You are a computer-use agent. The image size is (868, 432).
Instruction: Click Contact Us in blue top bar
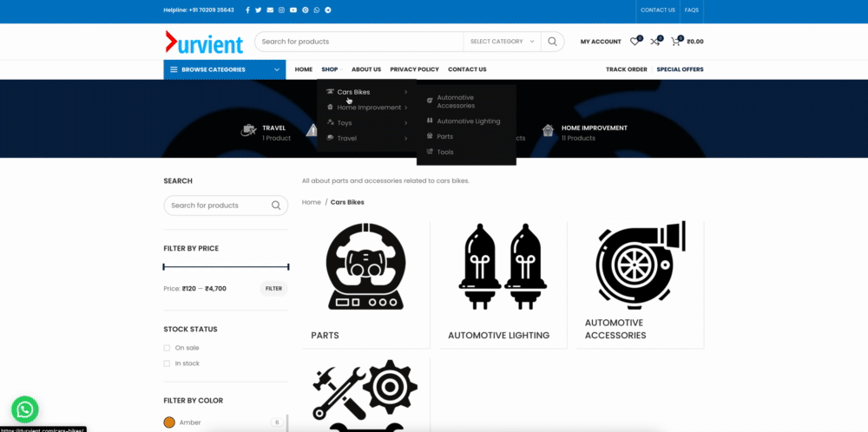(x=658, y=10)
